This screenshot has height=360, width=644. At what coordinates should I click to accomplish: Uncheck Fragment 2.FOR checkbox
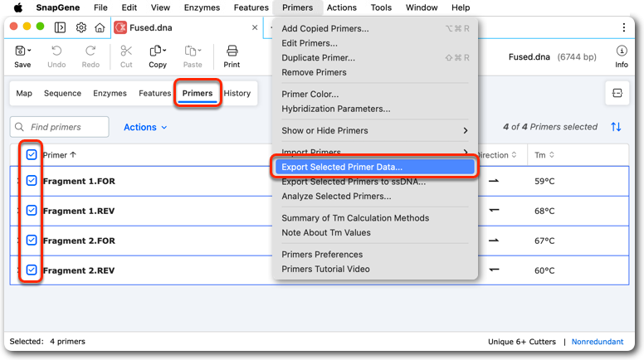32,240
